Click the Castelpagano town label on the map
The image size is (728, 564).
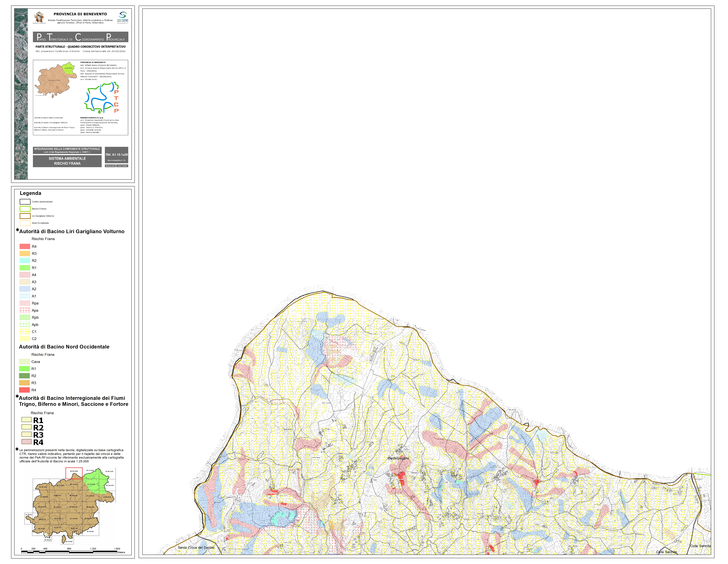398,458
